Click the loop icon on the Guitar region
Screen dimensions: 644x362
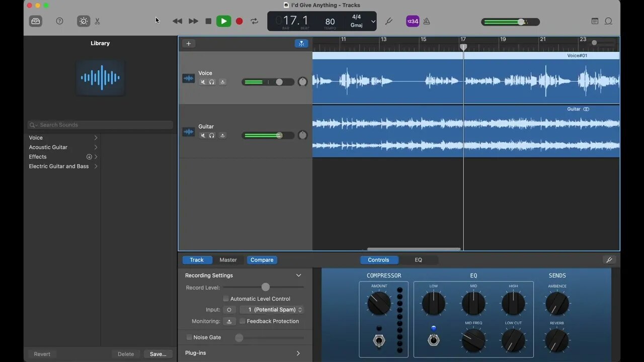[x=586, y=109]
